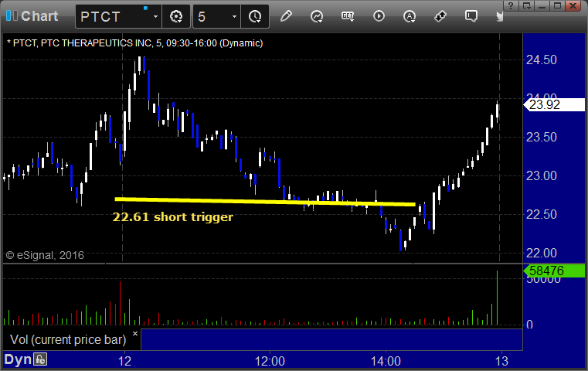Click the Vol (current price bar) label
The width and height of the screenshot is (588, 371).
coord(68,339)
